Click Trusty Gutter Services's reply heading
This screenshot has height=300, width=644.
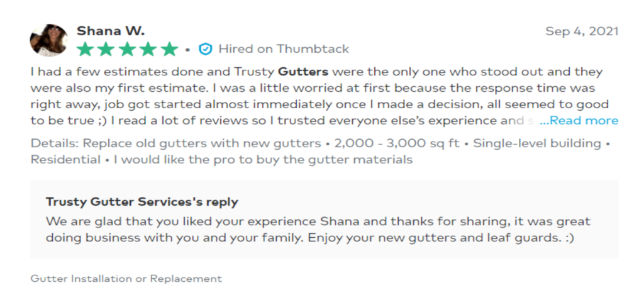[142, 202]
